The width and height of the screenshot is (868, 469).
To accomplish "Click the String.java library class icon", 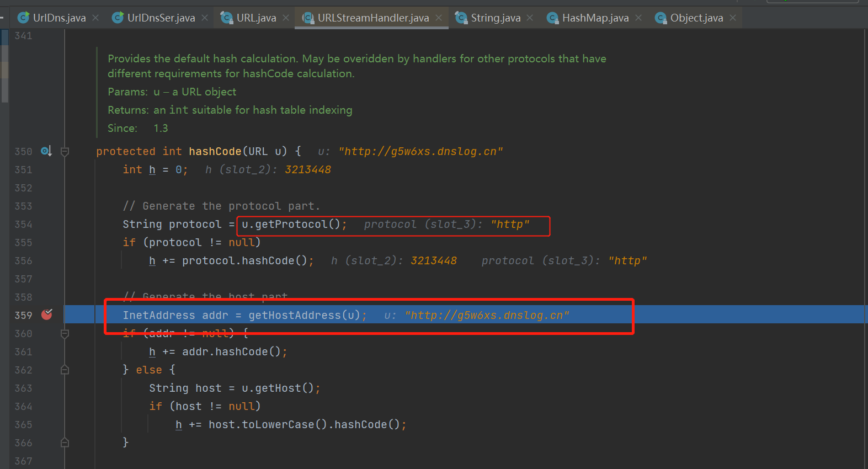I will pos(461,18).
